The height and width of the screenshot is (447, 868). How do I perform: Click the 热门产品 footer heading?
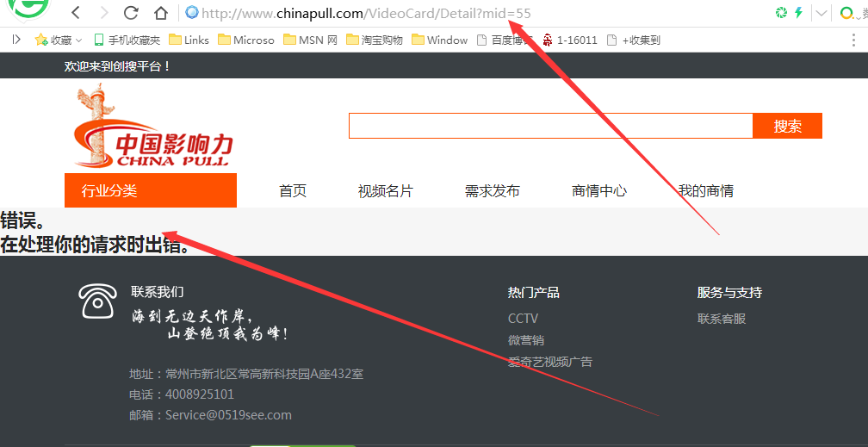pyautogui.click(x=534, y=293)
